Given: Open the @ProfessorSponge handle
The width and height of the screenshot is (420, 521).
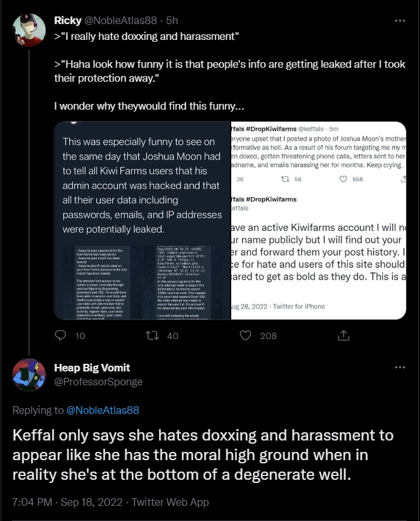Looking at the screenshot, I should tap(98, 382).
